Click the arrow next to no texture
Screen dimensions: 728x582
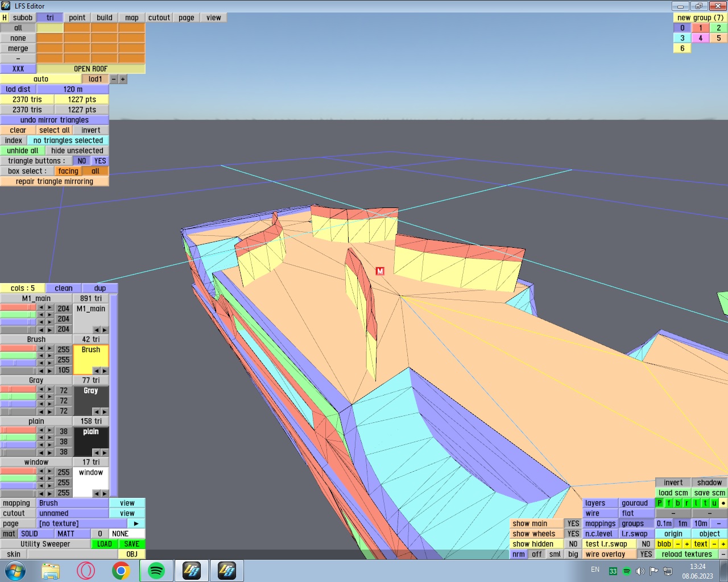coord(136,523)
